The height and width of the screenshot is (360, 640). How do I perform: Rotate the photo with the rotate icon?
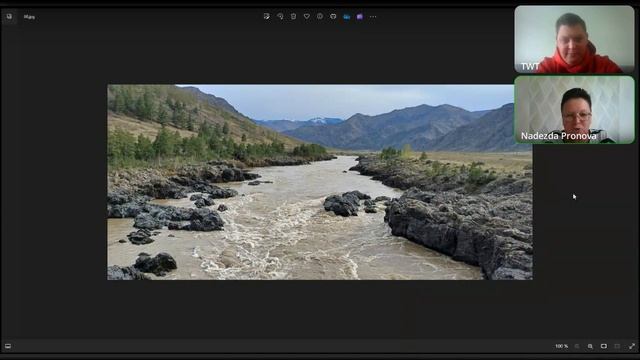pyautogui.click(x=280, y=17)
